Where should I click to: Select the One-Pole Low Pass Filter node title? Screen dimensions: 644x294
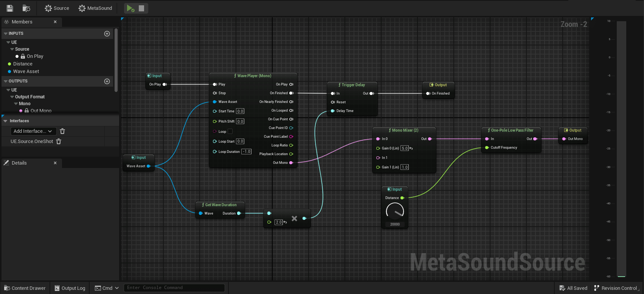pos(512,130)
